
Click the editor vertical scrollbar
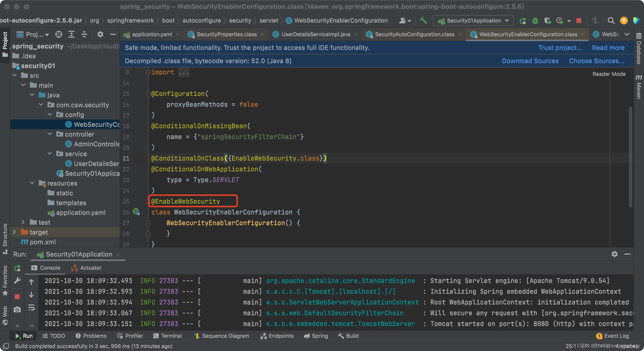tap(630, 157)
